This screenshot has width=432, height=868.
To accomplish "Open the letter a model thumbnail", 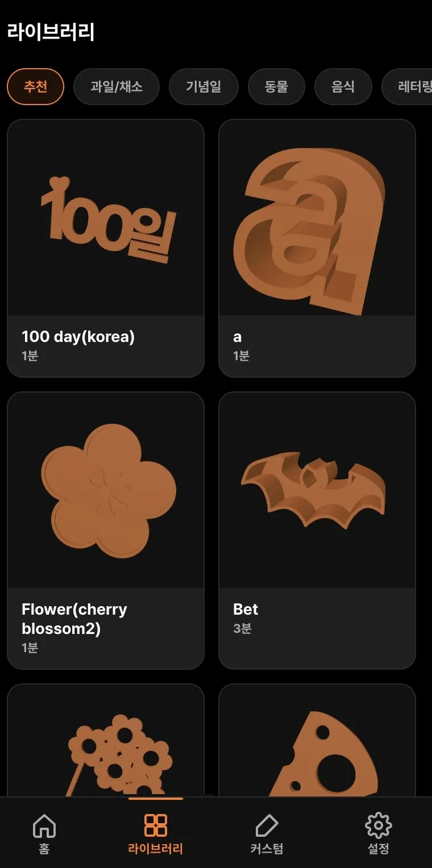I will point(317,218).
